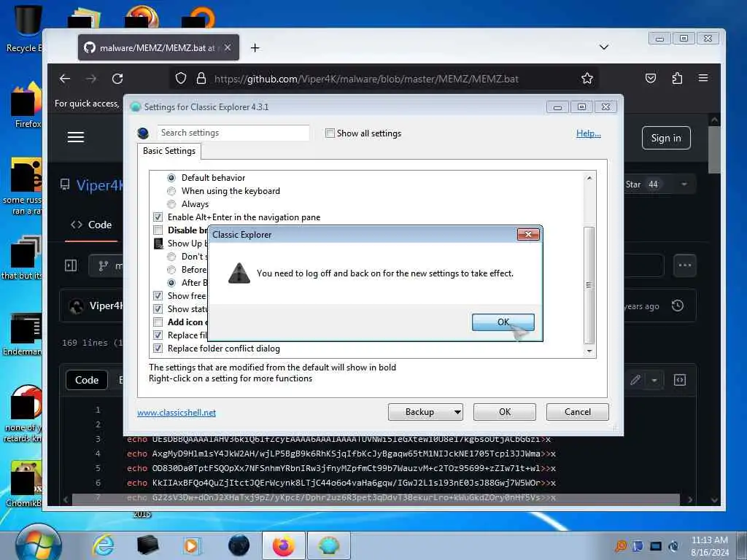Click the settings list scroll up arrow
This screenshot has height=560, width=747.
click(x=589, y=178)
